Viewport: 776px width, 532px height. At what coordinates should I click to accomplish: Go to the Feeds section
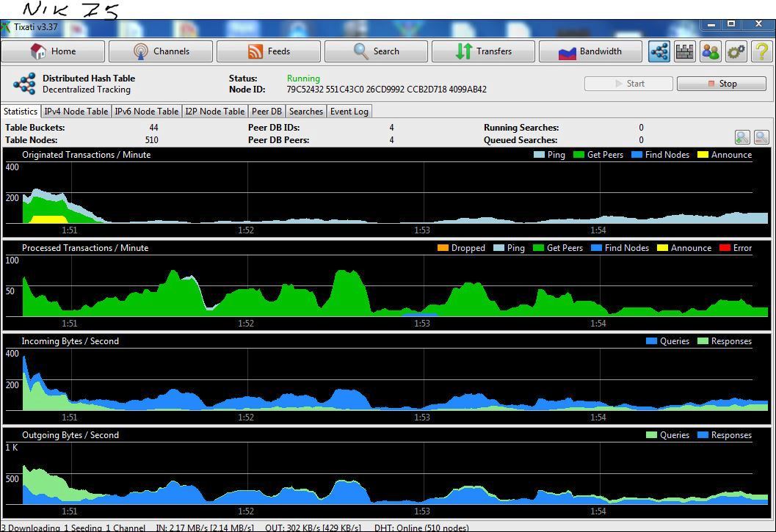[269, 51]
